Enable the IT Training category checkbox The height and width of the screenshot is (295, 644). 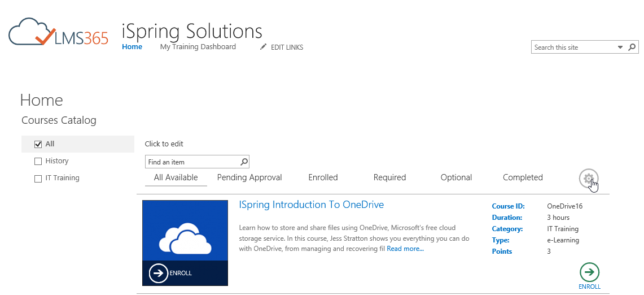pos(38,179)
